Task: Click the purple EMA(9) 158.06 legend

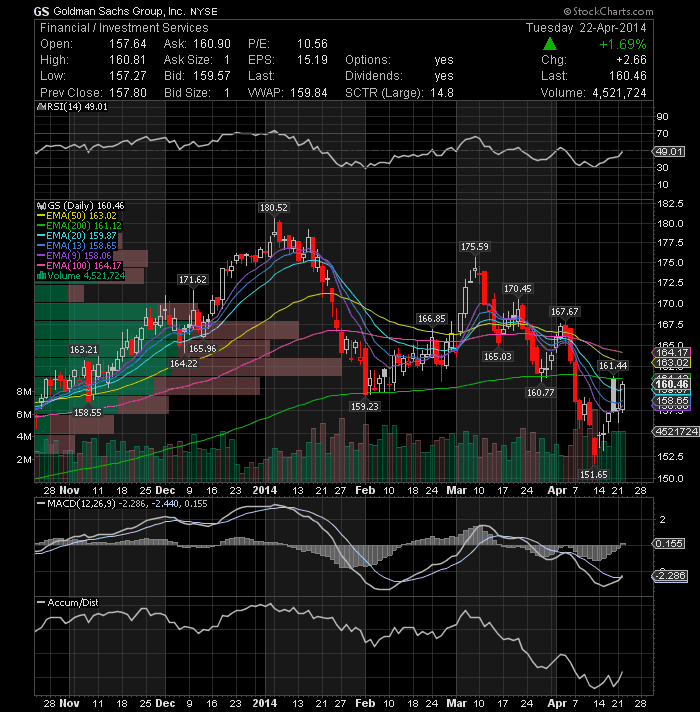Action: click(79, 256)
